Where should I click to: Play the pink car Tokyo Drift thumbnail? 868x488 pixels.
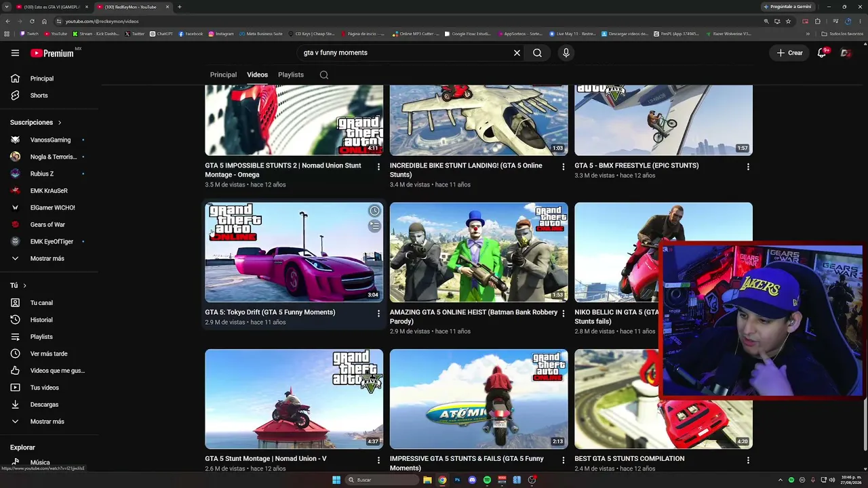pyautogui.click(x=294, y=252)
